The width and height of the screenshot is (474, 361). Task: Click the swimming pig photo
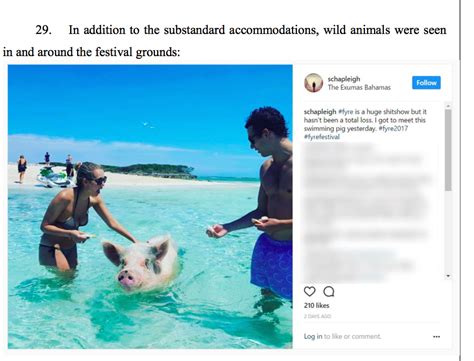point(150,207)
